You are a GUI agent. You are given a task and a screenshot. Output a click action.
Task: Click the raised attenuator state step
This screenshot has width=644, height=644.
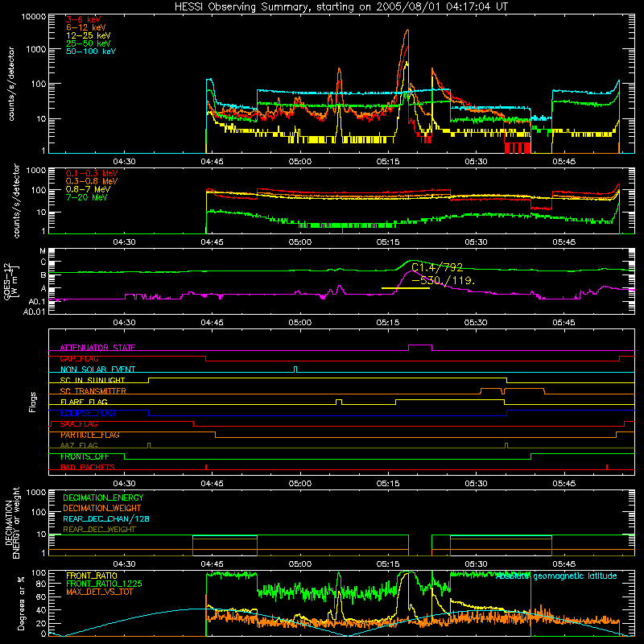pos(420,345)
